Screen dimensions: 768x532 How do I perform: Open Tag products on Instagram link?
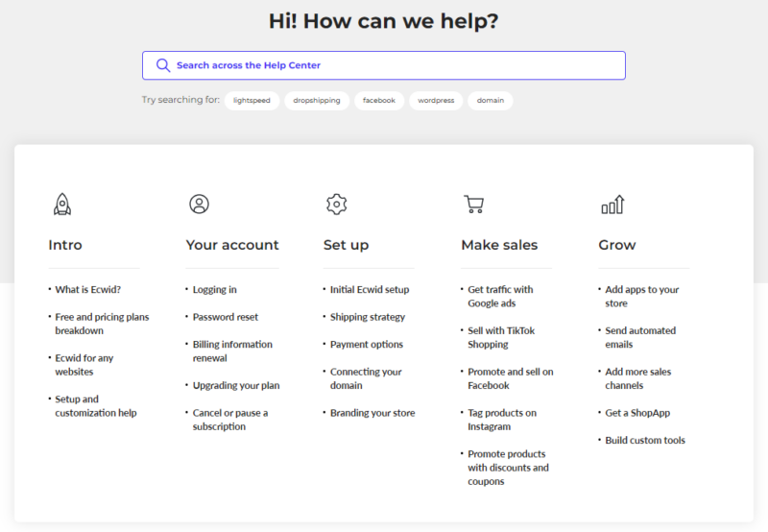tap(502, 420)
